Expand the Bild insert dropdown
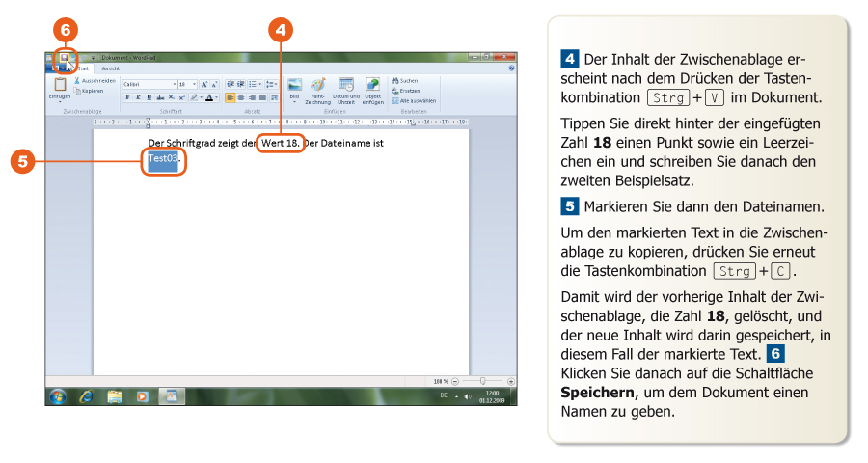 click(294, 101)
